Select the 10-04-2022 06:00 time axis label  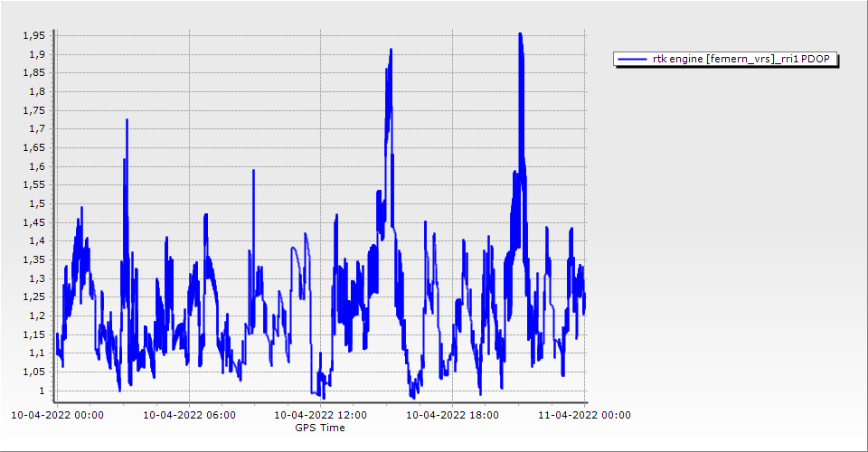point(189,416)
